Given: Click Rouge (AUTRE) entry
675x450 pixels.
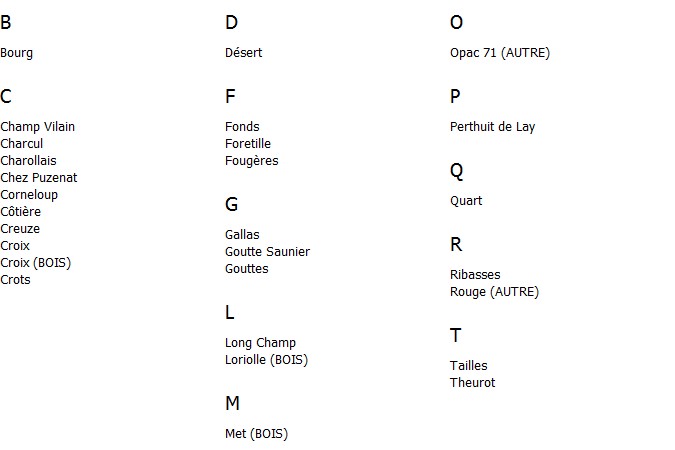Looking at the screenshot, I should [495, 292].
